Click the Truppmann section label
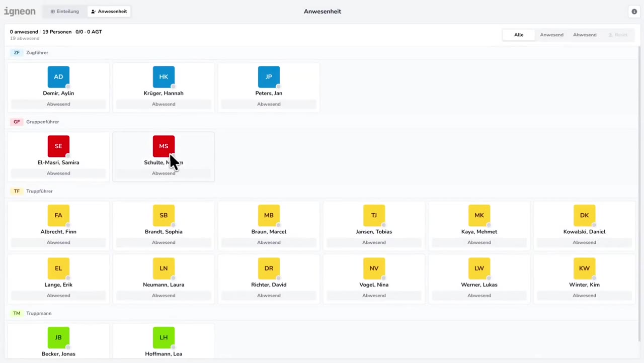Image resolution: width=644 pixels, height=363 pixels. [39, 313]
